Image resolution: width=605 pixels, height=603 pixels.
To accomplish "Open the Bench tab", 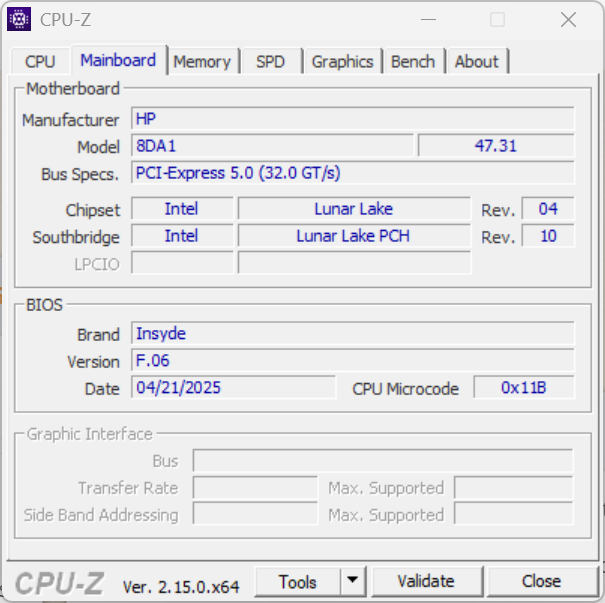I will (x=413, y=61).
